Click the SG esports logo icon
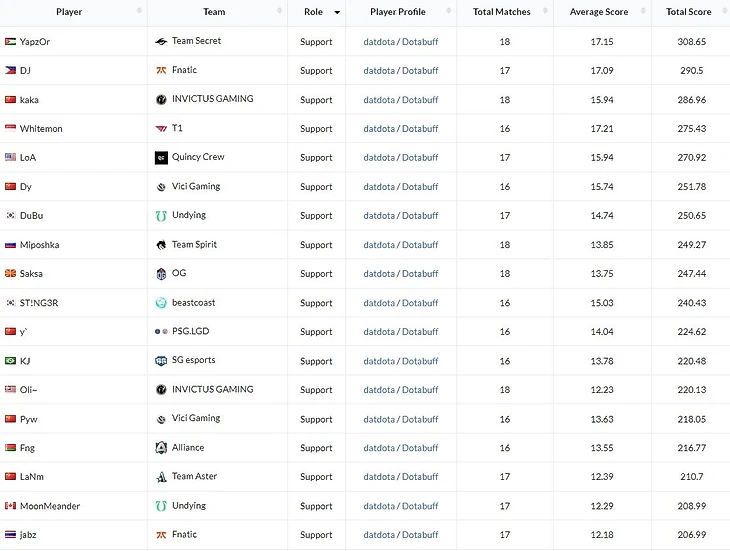The height and width of the screenshot is (551, 730). click(161, 360)
